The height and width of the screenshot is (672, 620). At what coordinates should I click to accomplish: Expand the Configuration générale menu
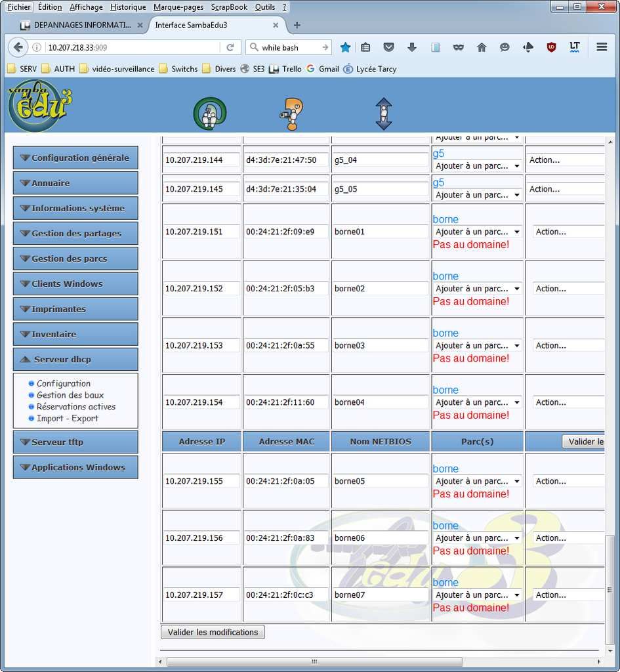coord(75,157)
